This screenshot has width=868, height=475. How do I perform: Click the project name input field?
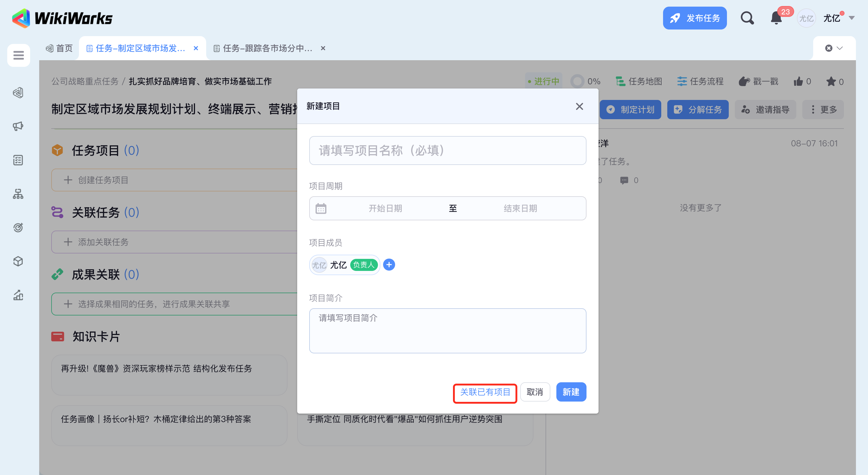click(448, 151)
